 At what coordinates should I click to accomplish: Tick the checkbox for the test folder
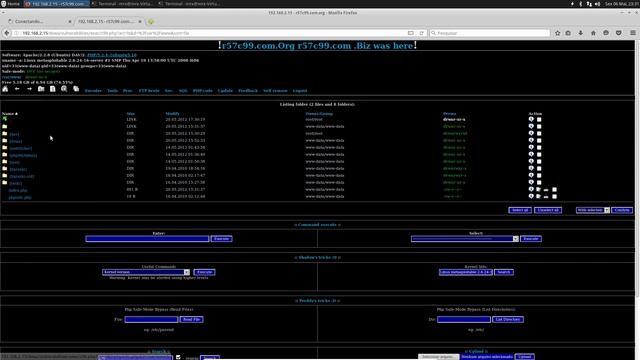[x=539, y=161]
